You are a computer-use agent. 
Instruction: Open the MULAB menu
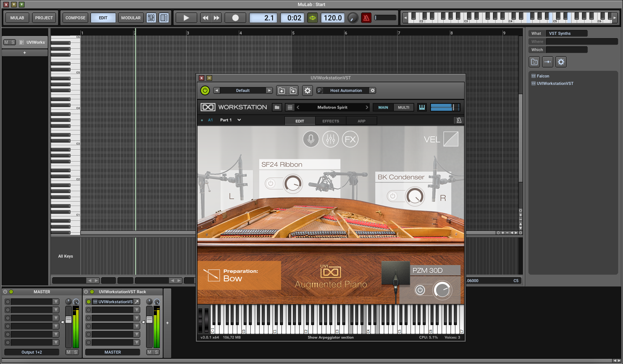point(17,18)
